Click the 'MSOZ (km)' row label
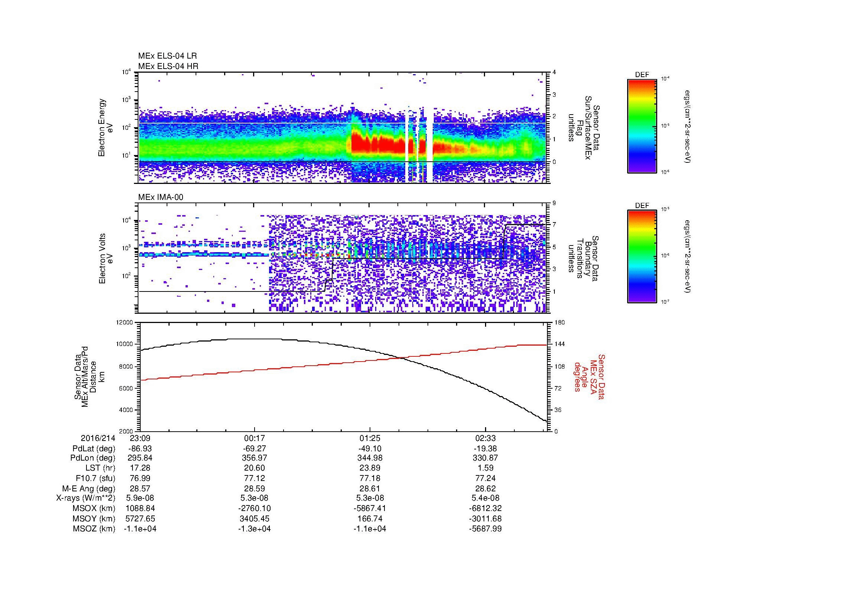868x613 pixels. 94,529
